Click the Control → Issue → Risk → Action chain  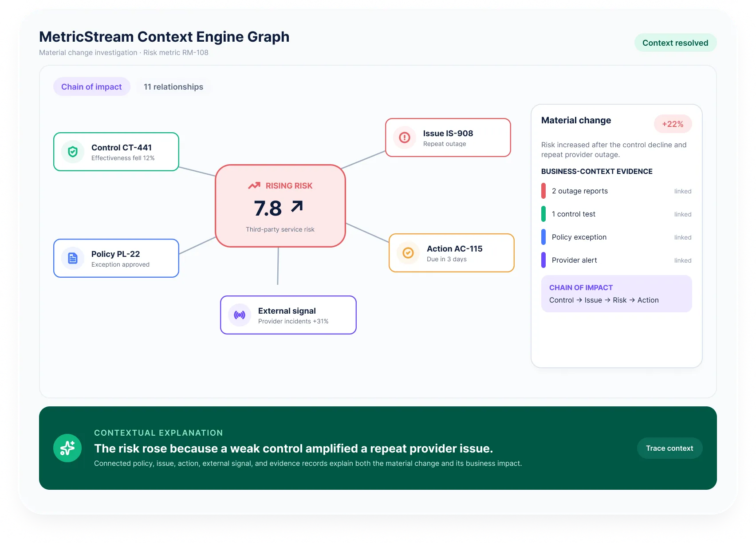(x=604, y=300)
